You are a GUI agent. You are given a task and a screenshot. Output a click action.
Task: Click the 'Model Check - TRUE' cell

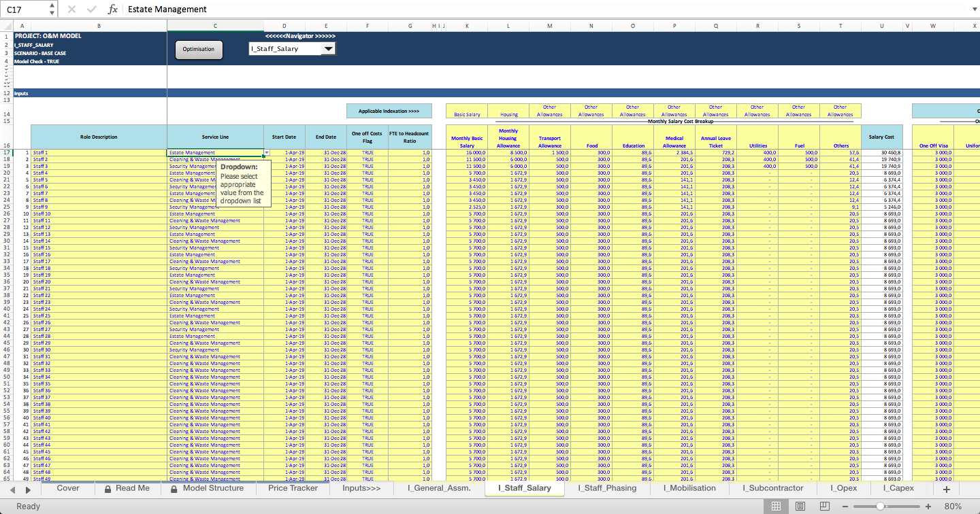37,61
